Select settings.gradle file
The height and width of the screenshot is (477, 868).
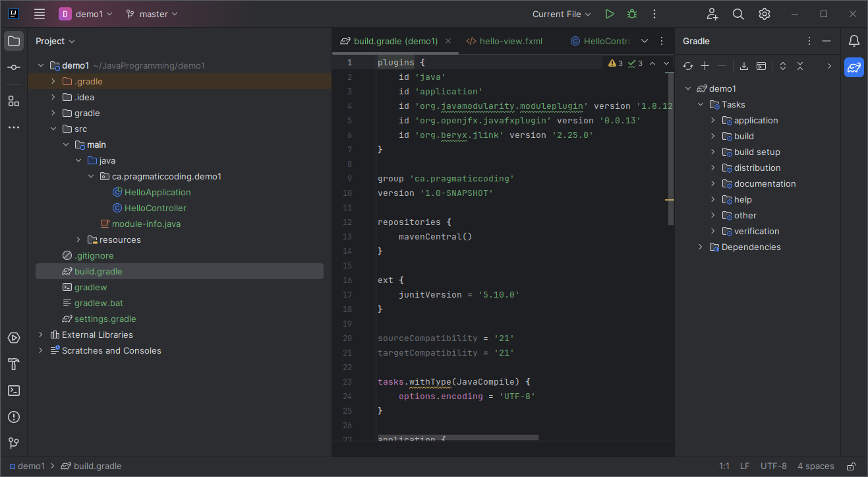point(105,319)
